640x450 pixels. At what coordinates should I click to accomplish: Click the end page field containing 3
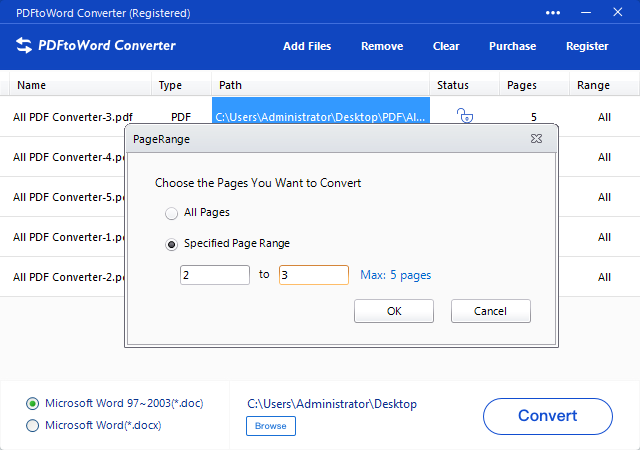click(x=313, y=275)
